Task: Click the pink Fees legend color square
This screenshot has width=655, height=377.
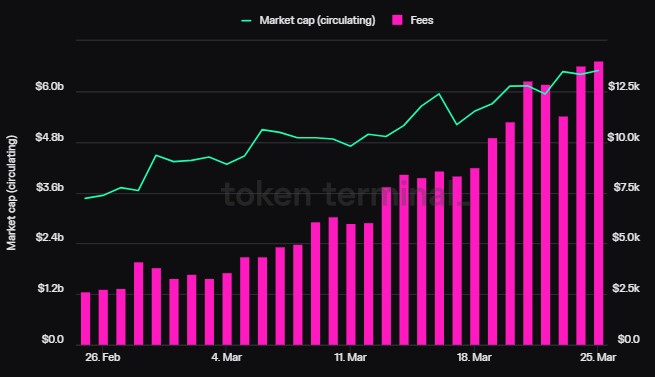Action: tap(397, 20)
